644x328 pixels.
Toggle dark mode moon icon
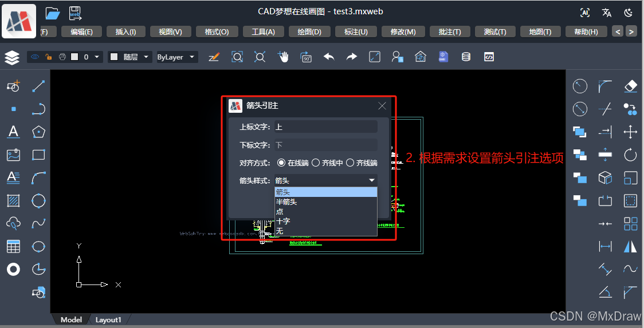628,13
